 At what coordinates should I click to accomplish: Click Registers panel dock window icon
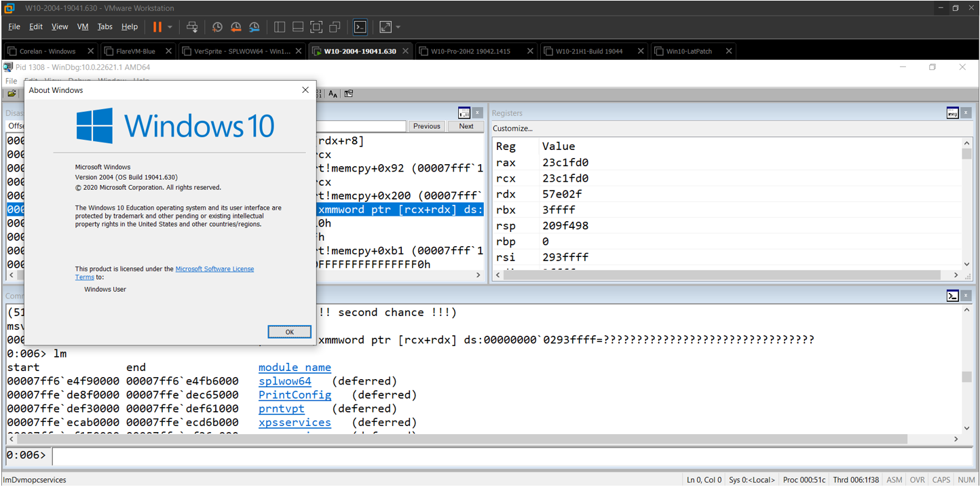click(953, 113)
